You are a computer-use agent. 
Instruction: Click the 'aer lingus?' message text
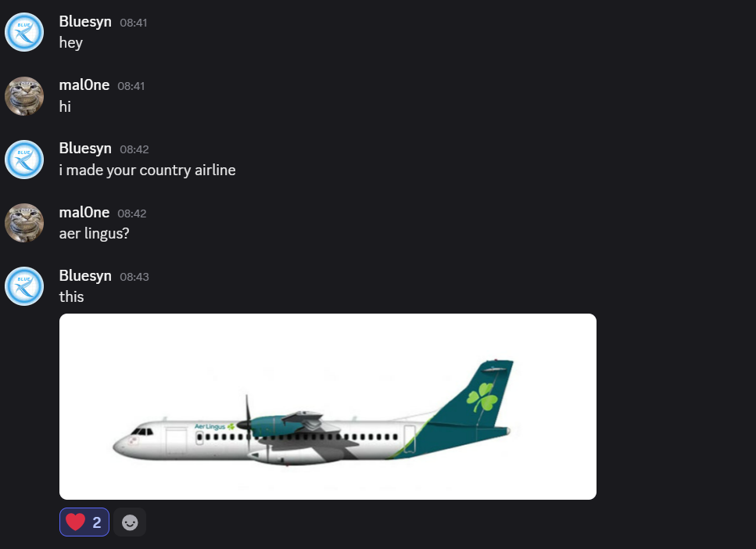[x=94, y=234]
